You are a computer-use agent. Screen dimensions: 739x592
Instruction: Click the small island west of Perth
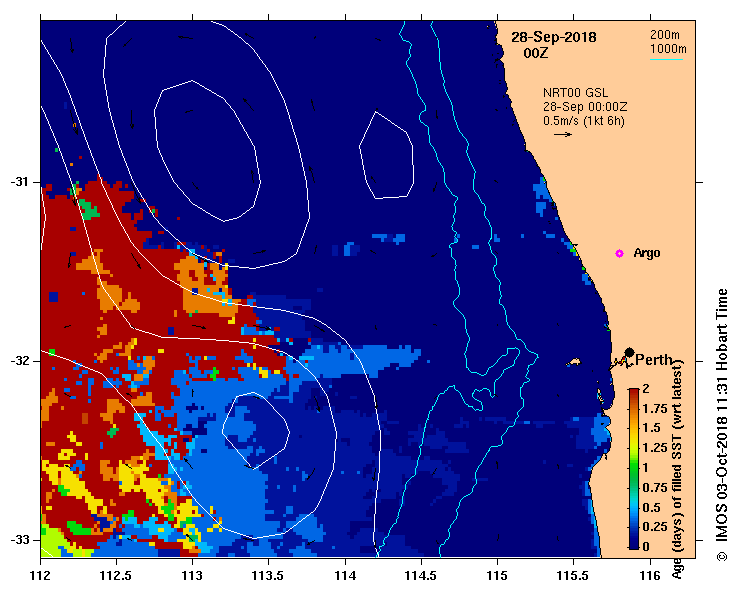point(575,362)
